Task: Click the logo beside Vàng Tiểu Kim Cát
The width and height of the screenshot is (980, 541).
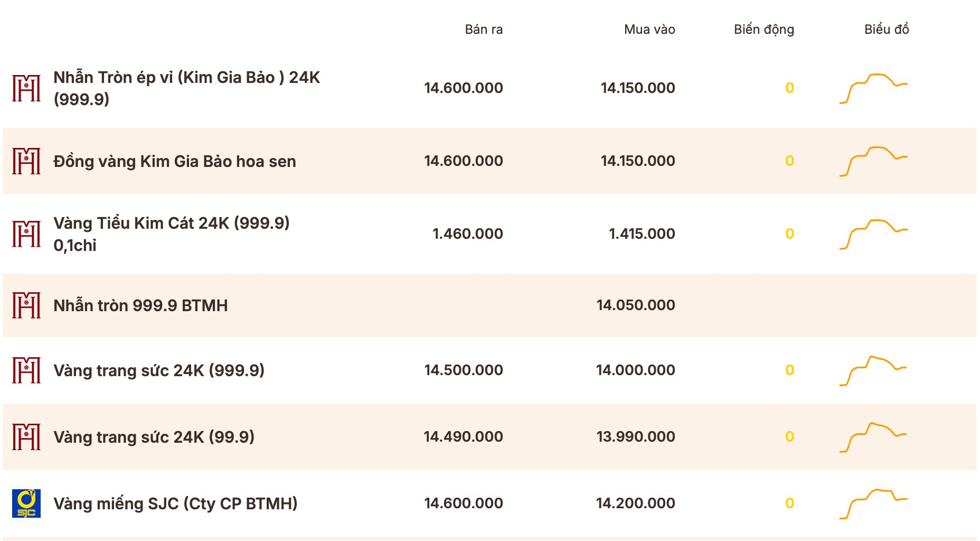Action: (26, 234)
